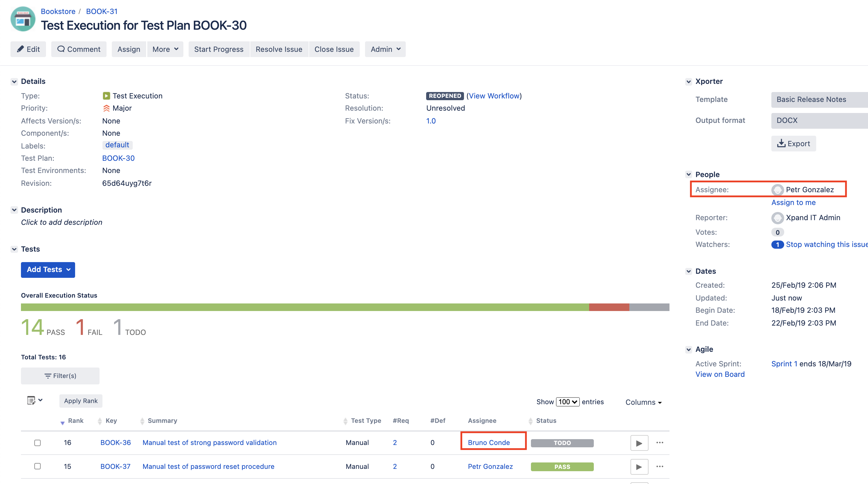Screen dimensions: 868x484
Task: Open Test Plan BOOK-30 link
Action: point(118,158)
